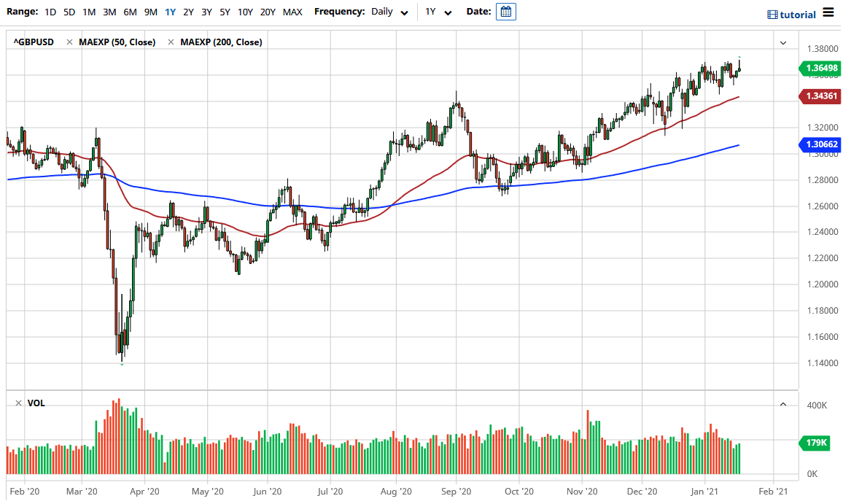This screenshot has width=843, height=504.
Task: Click the 1.36498 current price tag
Action: [x=821, y=68]
